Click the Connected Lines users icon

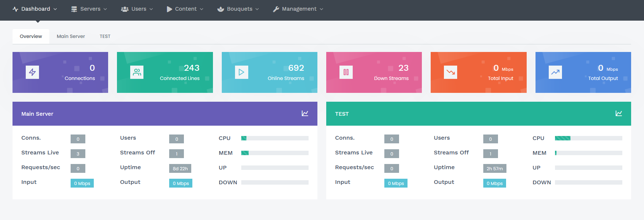point(137,72)
